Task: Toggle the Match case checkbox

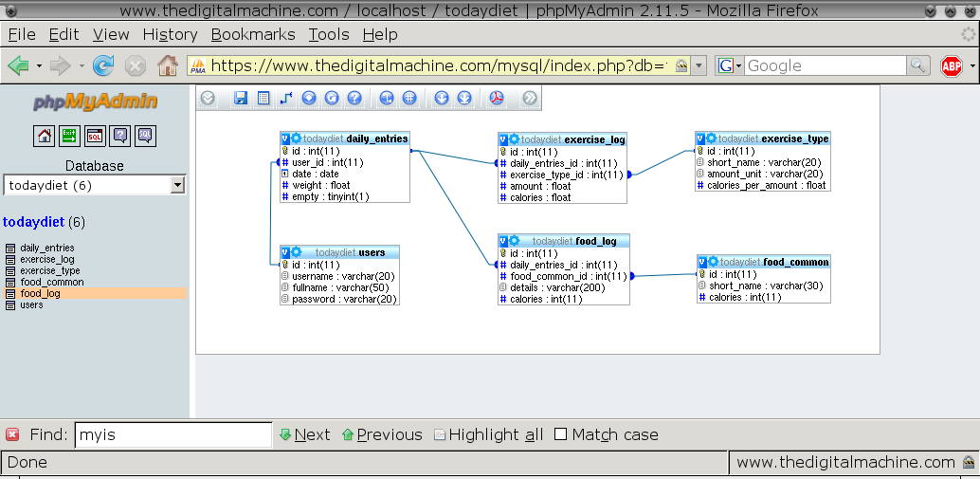Action: 560,434
